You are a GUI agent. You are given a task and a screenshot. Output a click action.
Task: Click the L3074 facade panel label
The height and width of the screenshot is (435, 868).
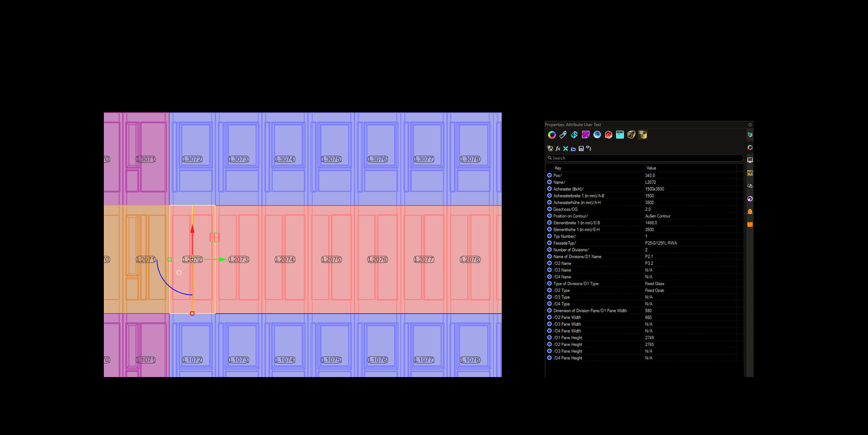pyautogui.click(x=285, y=159)
